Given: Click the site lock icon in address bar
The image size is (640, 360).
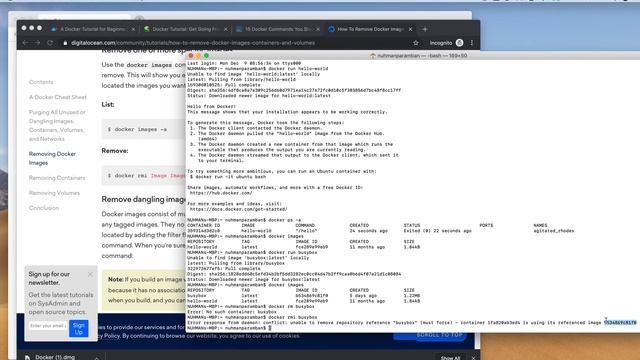Looking at the screenshot, I should (x=65, y=43).
